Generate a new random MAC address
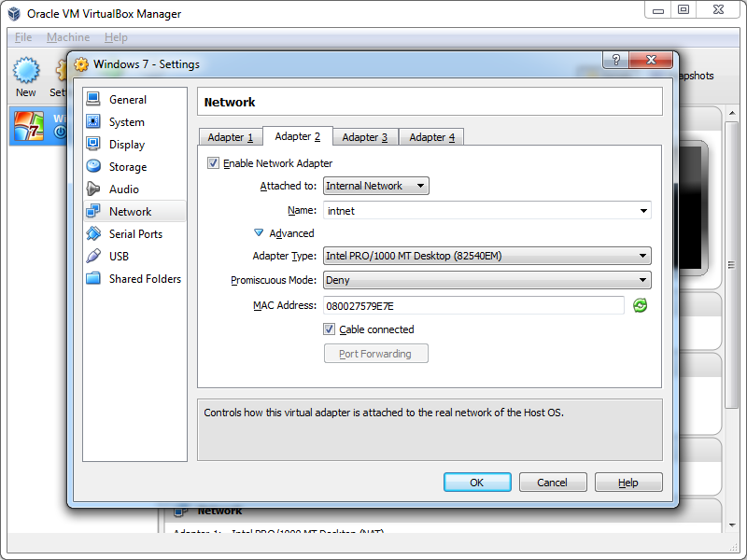The width and height of the screenshot is (747, 560). coord(640,305)
